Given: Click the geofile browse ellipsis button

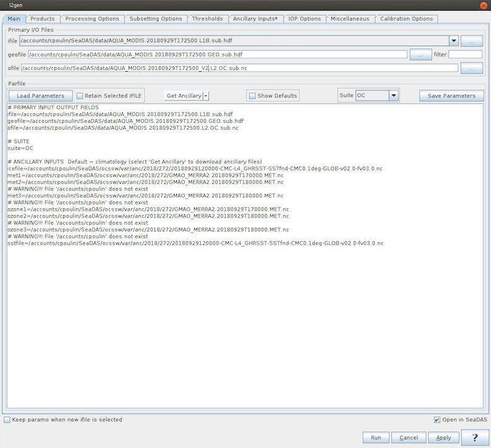Looking at the screenshot, I should coord(421,55).
